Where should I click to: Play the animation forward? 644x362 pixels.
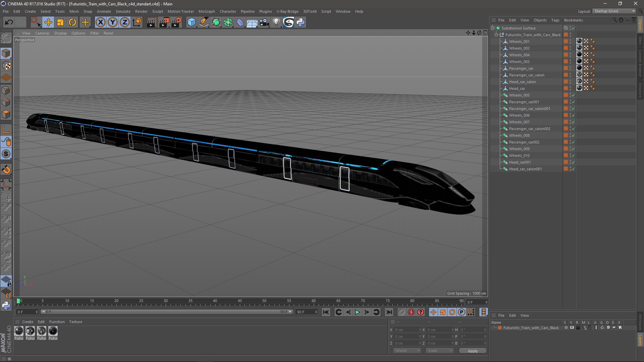click(357, 312)
